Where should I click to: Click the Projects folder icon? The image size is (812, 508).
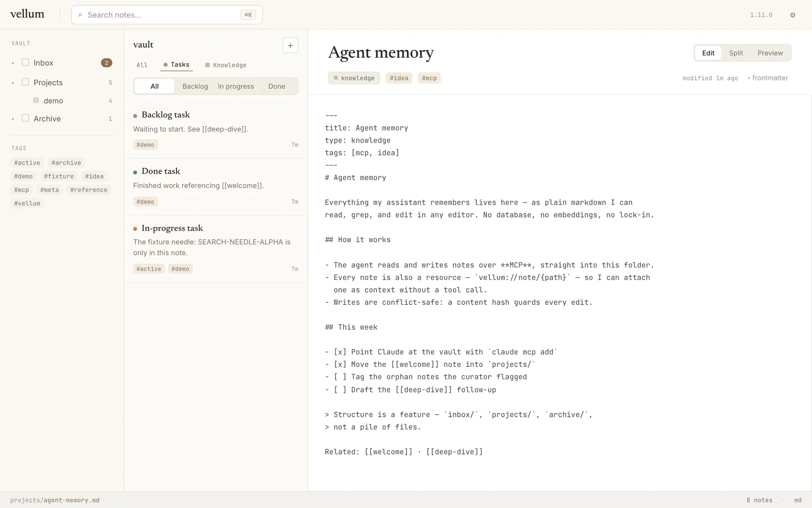[x=25, y=82]
